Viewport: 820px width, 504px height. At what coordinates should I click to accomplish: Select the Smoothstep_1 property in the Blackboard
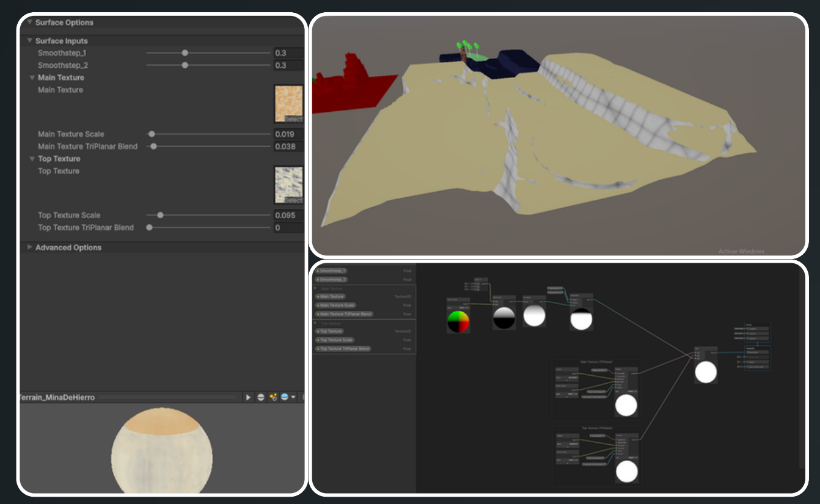(x=331, y=271)
